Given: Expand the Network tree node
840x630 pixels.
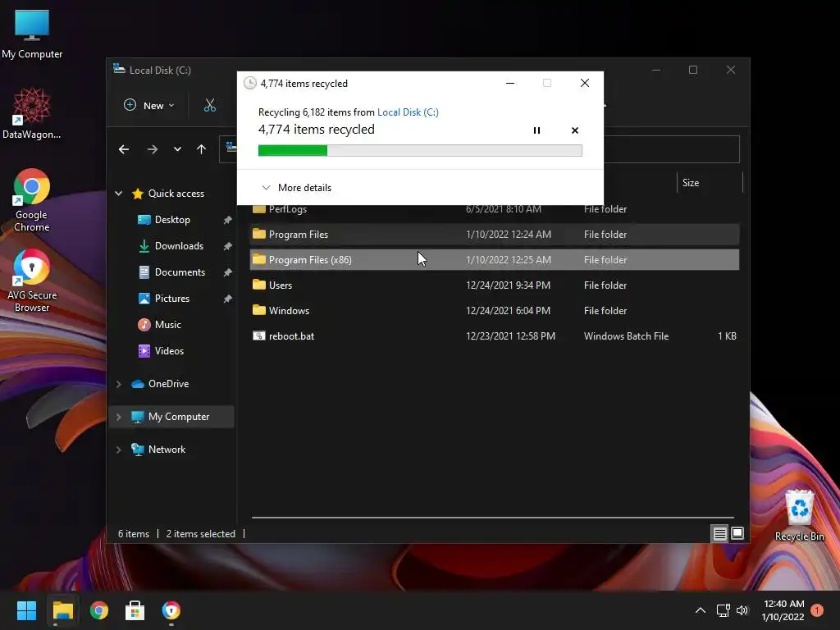Looking at the screenshot, I should pyautogui.click(x=118, y=450).
